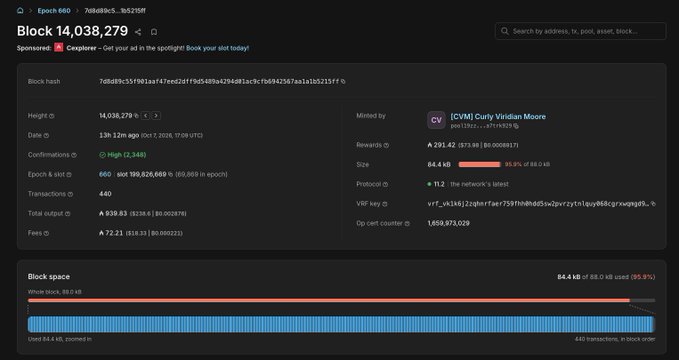Copy the VRF key value
Viewport: 679px width, 360px height.
pyautogui.click(x=653, y=204)
